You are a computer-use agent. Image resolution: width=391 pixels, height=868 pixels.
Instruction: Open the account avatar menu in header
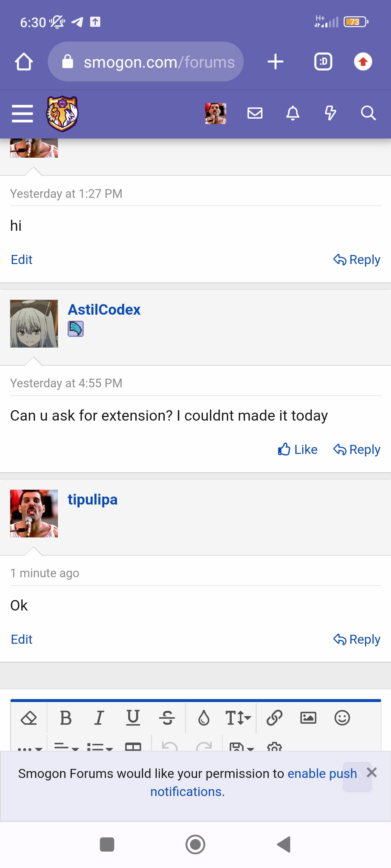tap(216, 113)
